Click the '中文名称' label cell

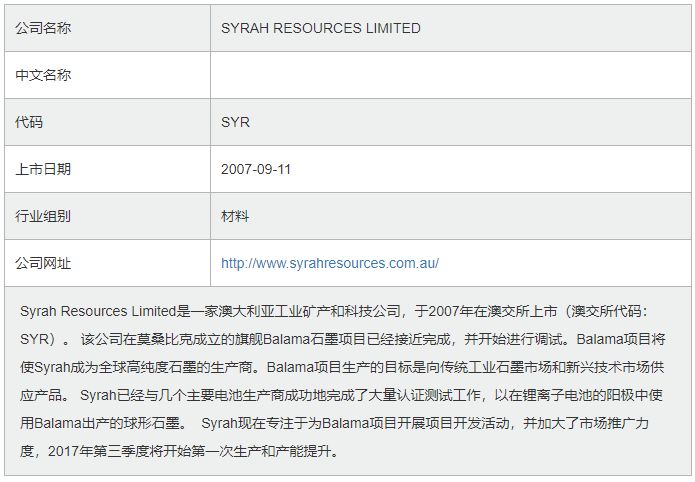pos(107,75)
